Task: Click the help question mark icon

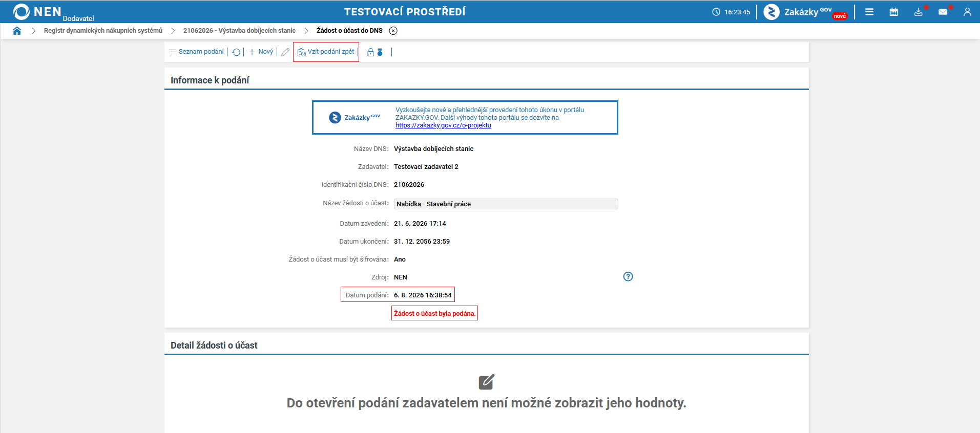Action: tap(628, 276)
